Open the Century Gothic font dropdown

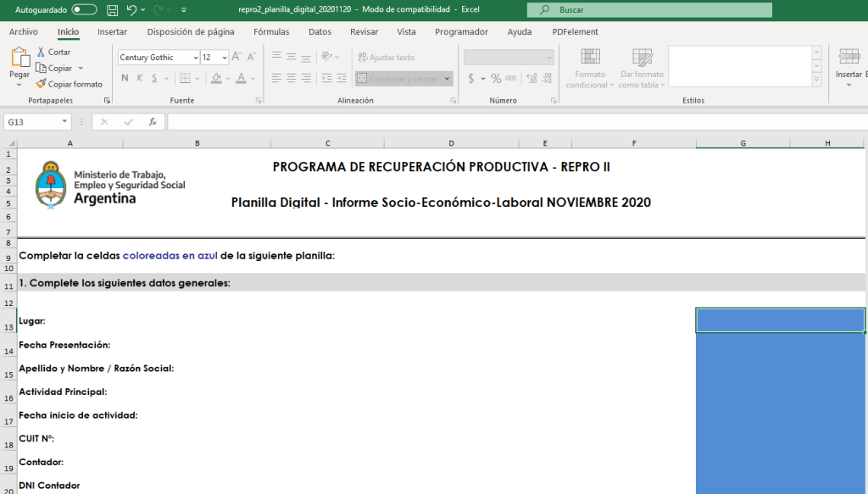(x=194, y=58)
